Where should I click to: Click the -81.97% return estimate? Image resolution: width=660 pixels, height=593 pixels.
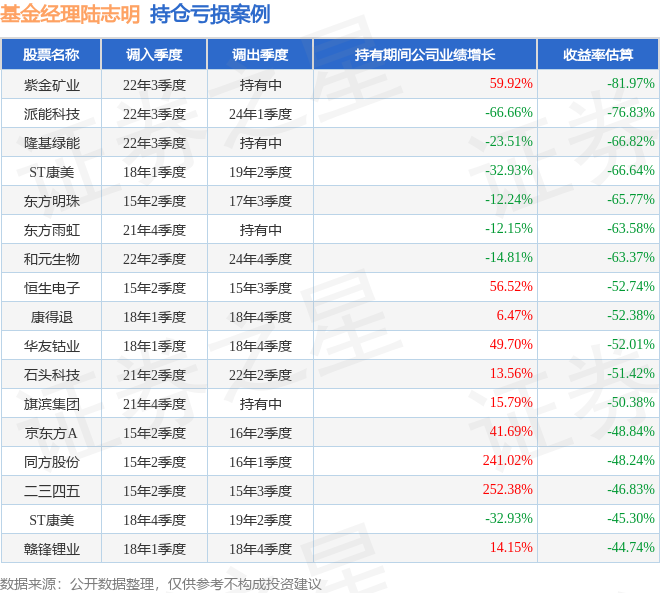(x=631, y=83)
